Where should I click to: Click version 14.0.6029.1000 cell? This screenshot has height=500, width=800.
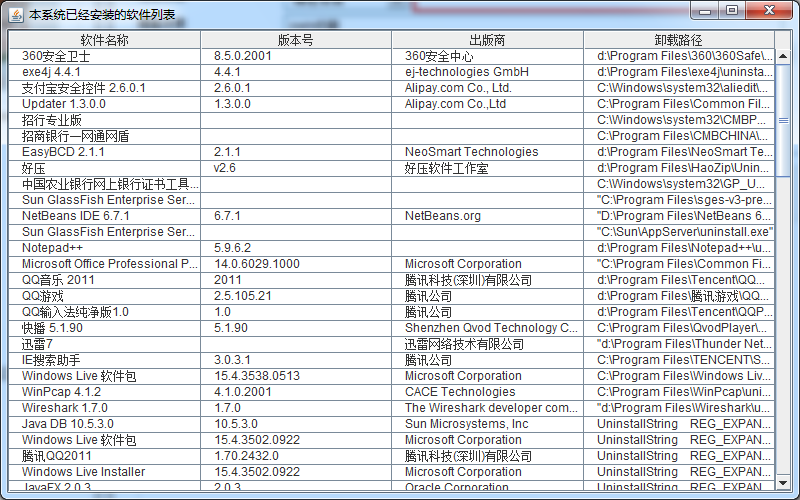296,264
